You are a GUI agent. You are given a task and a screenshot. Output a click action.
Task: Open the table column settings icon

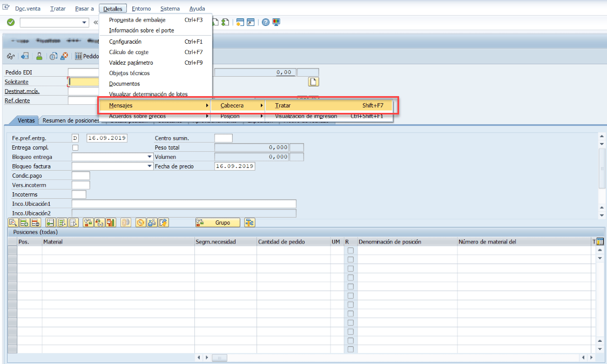pyautogui.click(x=599, y=241)
